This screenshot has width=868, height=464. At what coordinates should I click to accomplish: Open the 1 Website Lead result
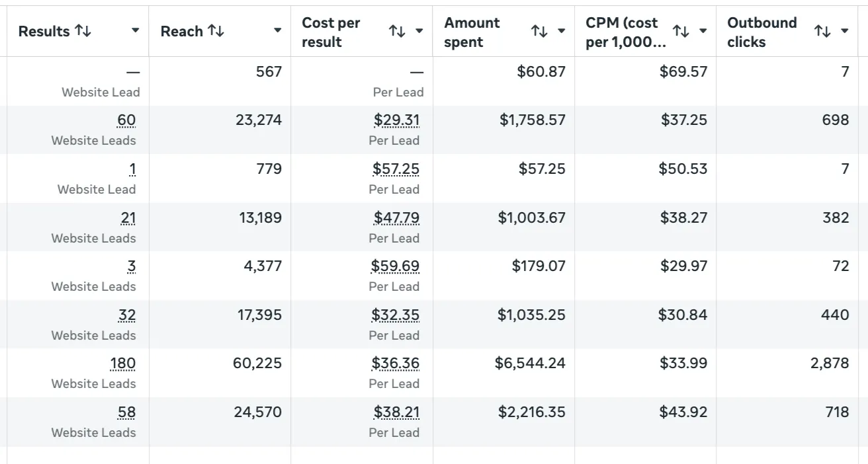point(132,169)
